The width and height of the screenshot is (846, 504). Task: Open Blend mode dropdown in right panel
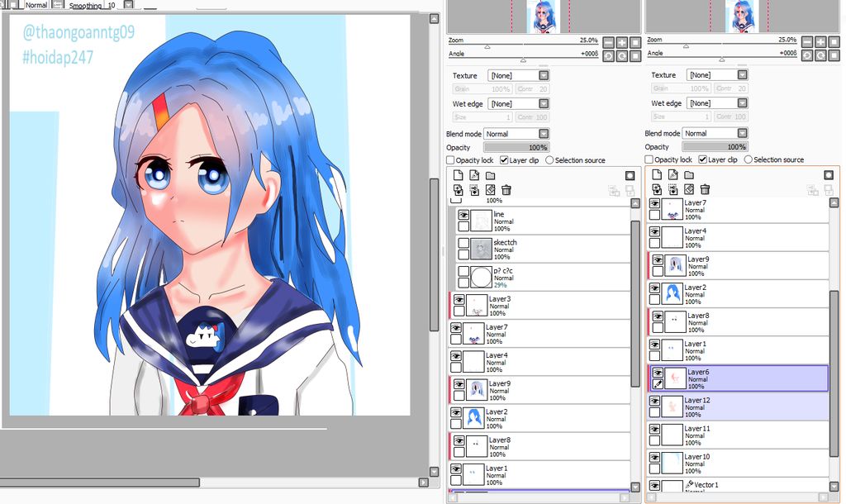tap(743, 133)
